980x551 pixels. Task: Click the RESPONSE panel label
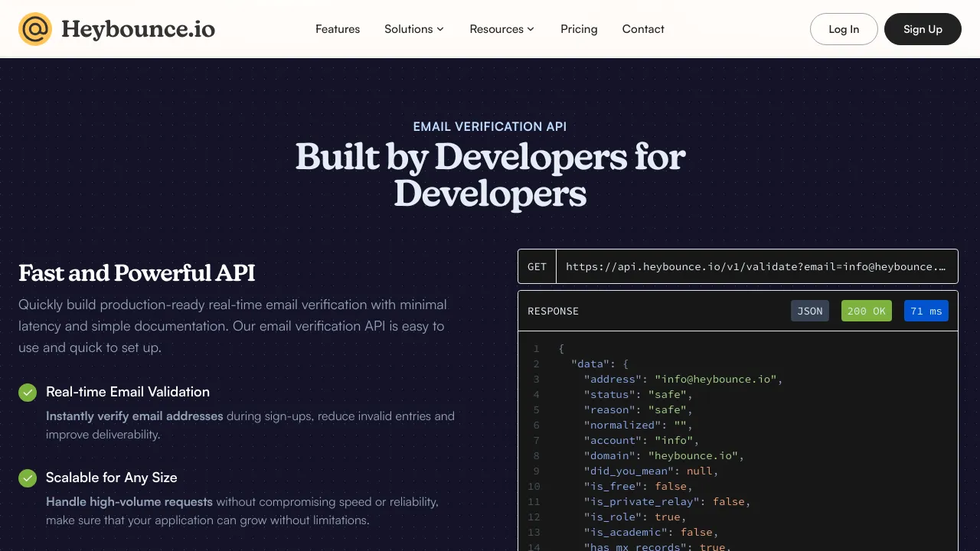553,311
